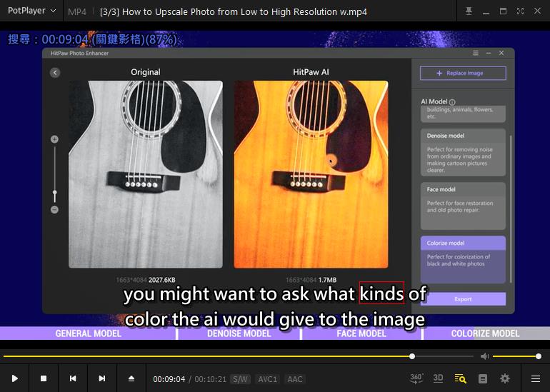Viewport: 550px width, 392px height.
Task: Click the Stop button
Action: click(44, 378)
